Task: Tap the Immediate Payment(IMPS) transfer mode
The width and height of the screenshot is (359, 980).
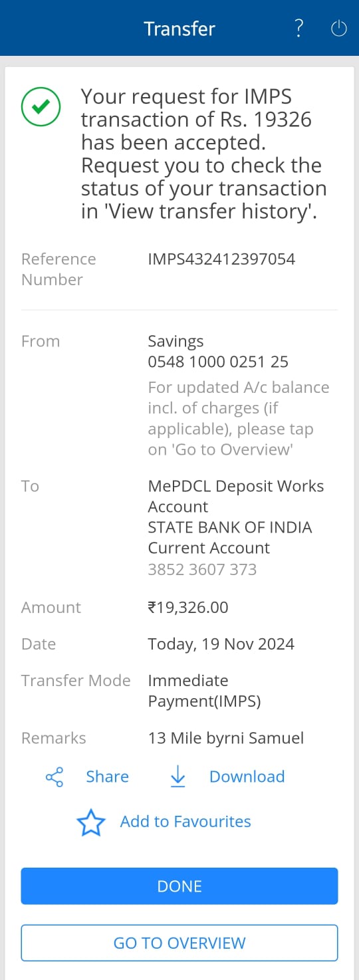Action: [205, 691]
